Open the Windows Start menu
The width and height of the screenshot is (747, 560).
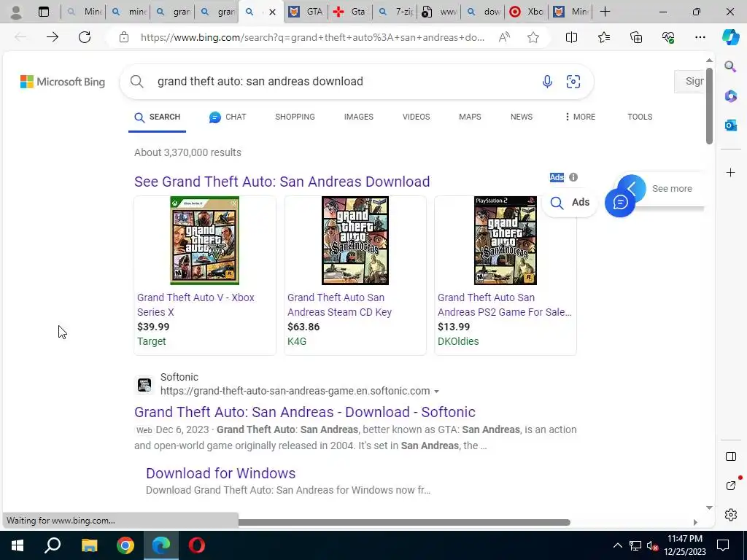(x=18, y=545)
